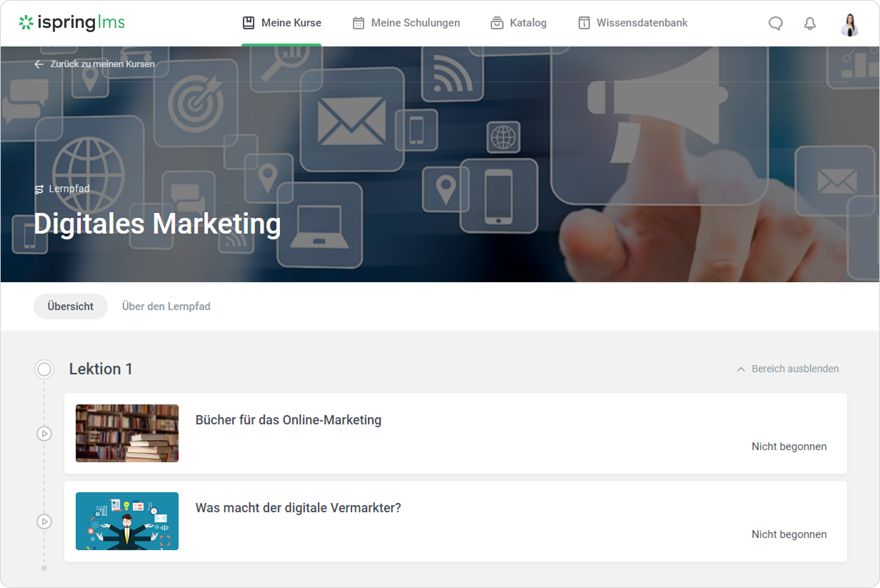Open the notifications bell icon
Screen dimensions: 880x588
pos(810,24)
